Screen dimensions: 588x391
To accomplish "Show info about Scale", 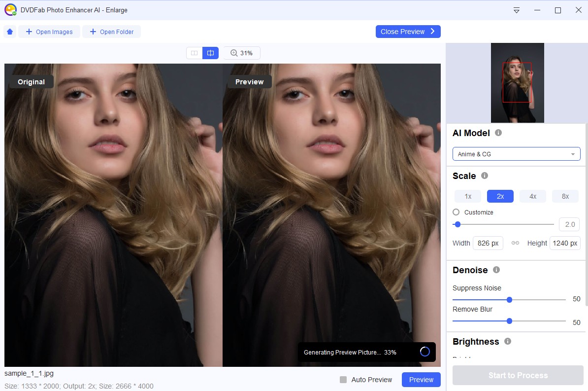I will point(485,176).
